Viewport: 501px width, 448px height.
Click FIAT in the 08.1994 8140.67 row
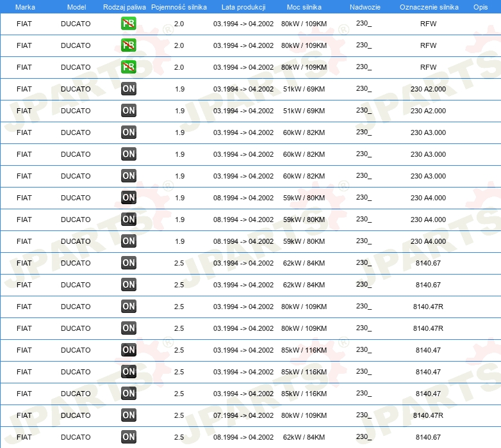click(x=24, y=437)
